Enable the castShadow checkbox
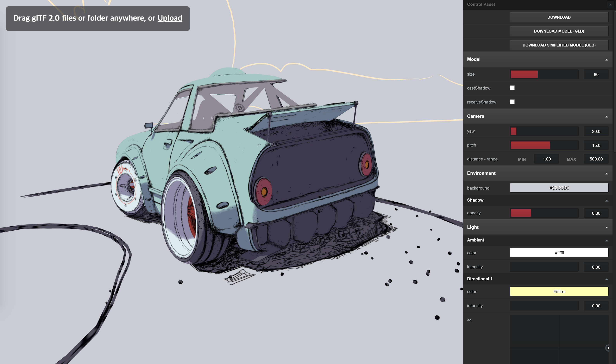The width and height of the screenshot is (616, 364). [512, 88]
